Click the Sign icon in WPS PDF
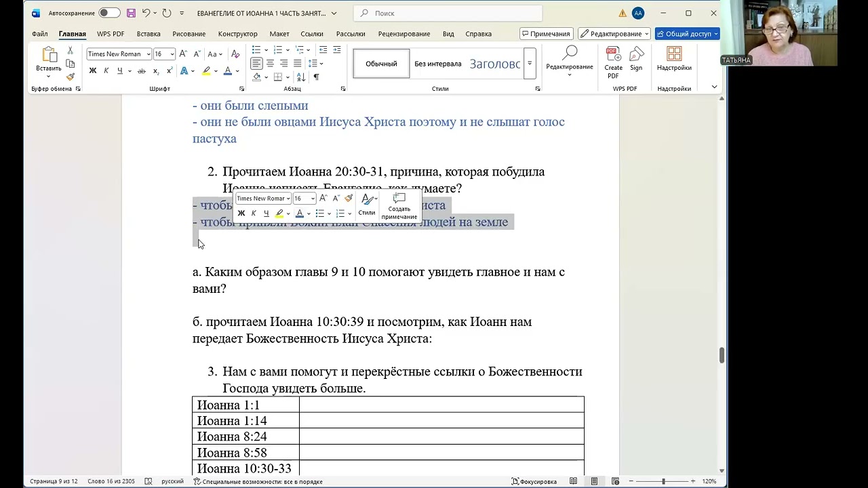Image resolution: width=868 pixels, height=488 pixels. pyautogui.click(x=636, y=60)
